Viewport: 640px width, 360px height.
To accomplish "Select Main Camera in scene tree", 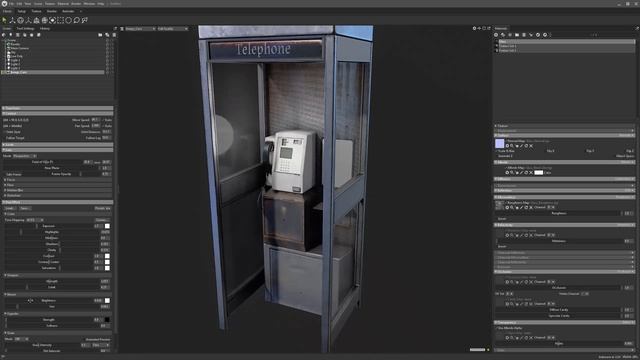I will coord(20,48).
